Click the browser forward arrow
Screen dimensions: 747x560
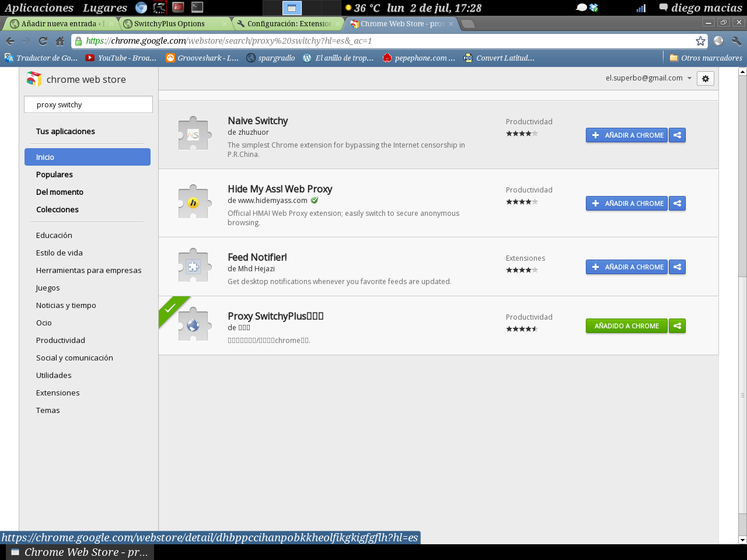(26, 41)
